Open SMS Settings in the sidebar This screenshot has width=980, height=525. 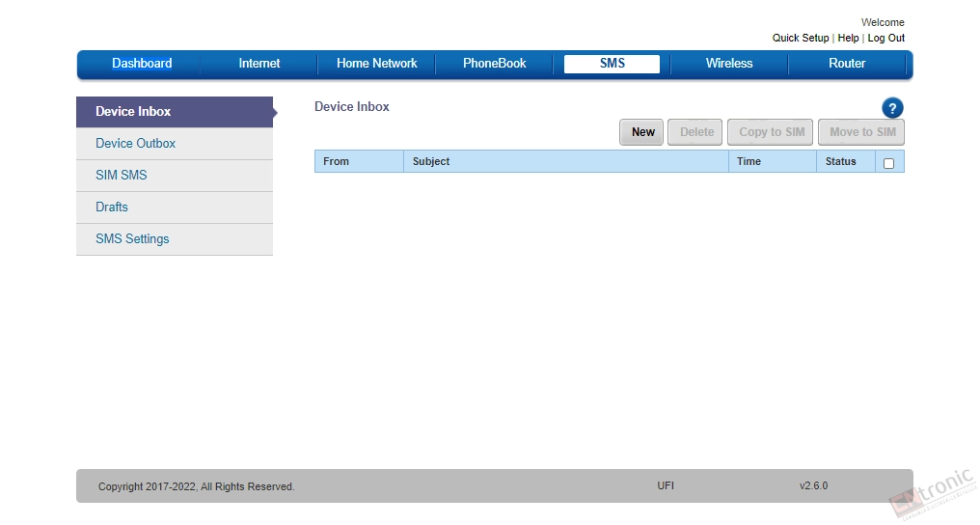175,239
